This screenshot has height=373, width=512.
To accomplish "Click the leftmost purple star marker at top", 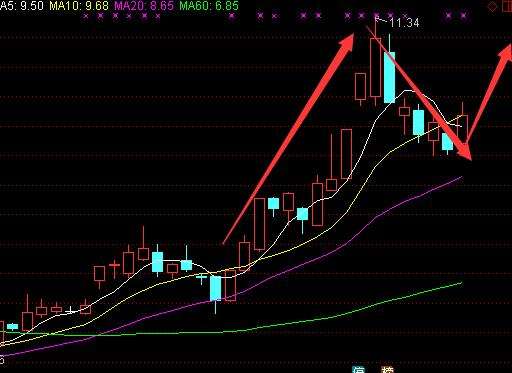I will point(85,16).
